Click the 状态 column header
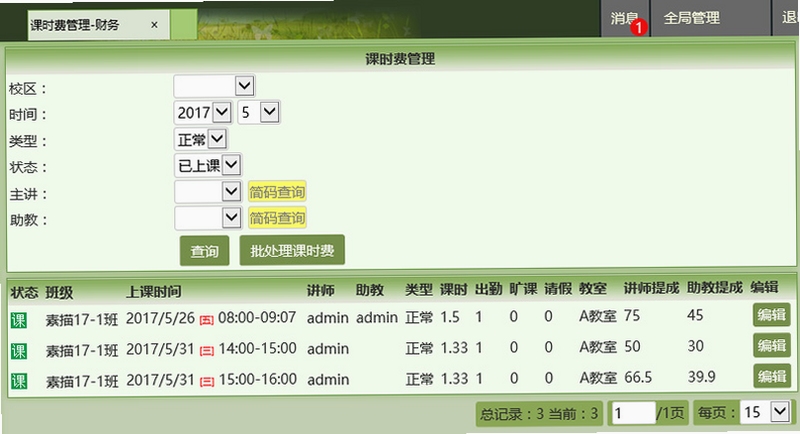Screen dimensions: 800x434 [x=24, y=293]
